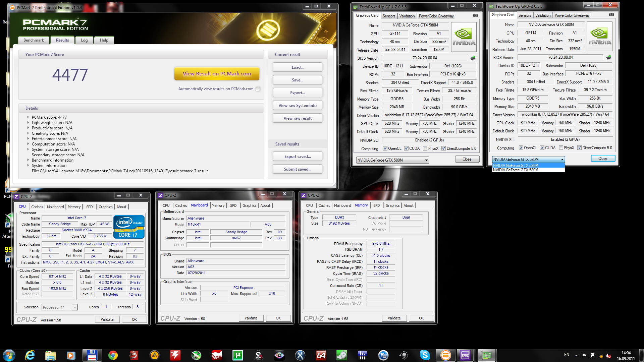This screenshot has height=362, width=644.
Task: Click the orange PCMark taskbar icon
Action: click(x=446, y=355)
